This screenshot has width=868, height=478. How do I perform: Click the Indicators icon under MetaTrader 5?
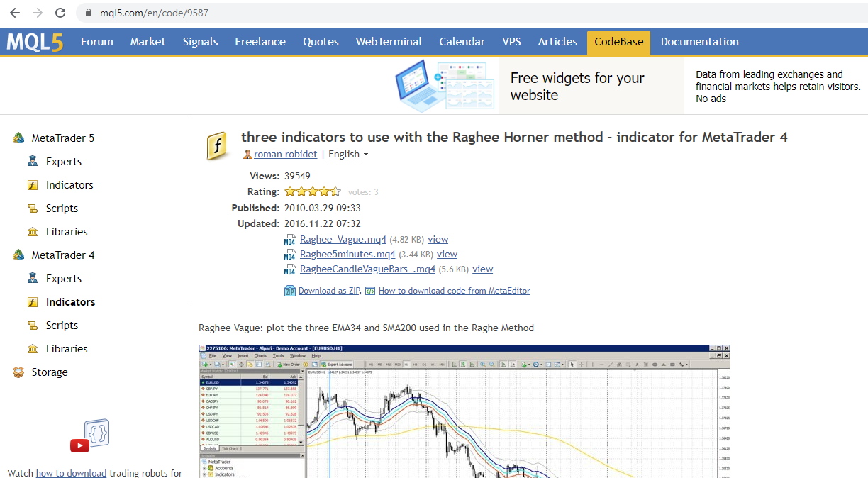point(33,184)
